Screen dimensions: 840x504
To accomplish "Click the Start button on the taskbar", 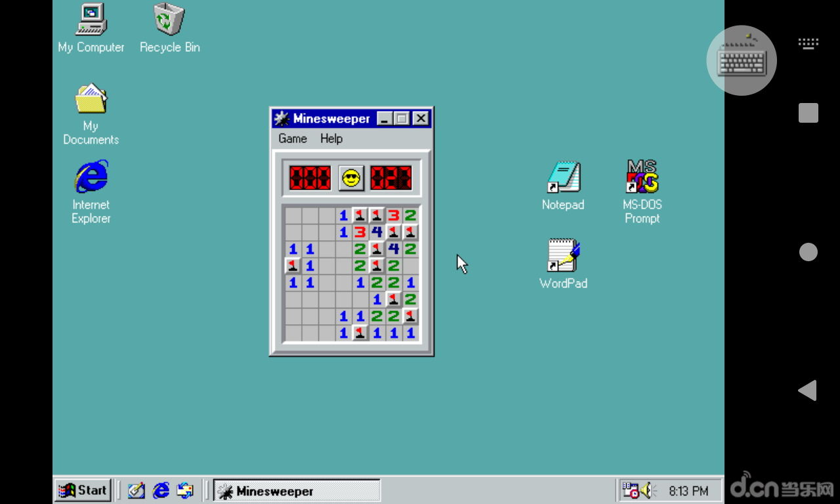I will (83, 490).
